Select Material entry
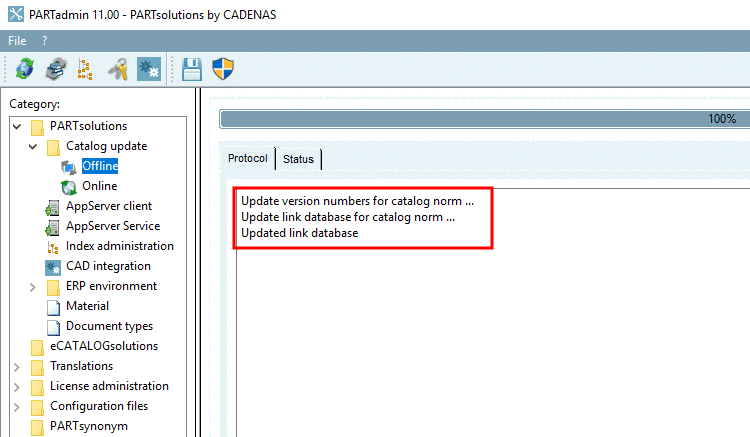Screen dimensions: 750x437 (x=88, y=306)
